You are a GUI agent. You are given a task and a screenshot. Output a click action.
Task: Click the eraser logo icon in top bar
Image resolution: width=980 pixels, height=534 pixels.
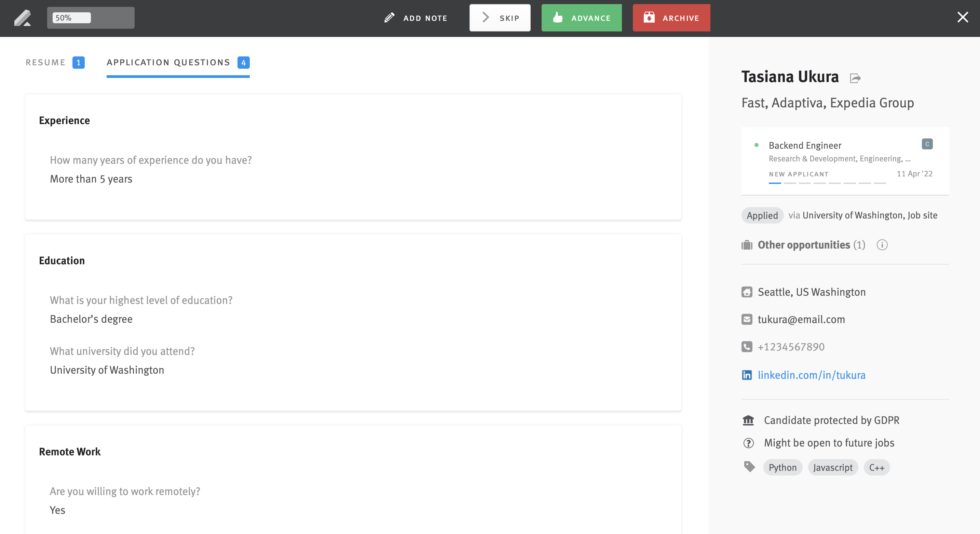[x=23, y=18]
